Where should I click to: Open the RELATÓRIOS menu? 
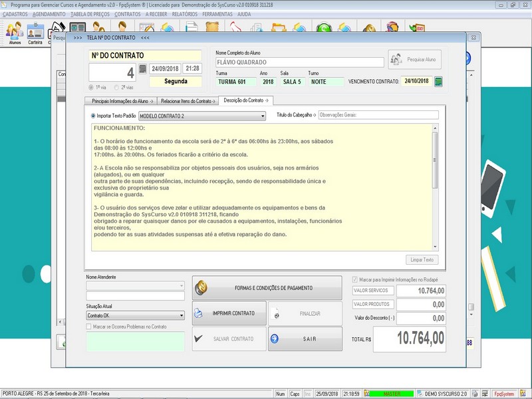click(185, 14)
